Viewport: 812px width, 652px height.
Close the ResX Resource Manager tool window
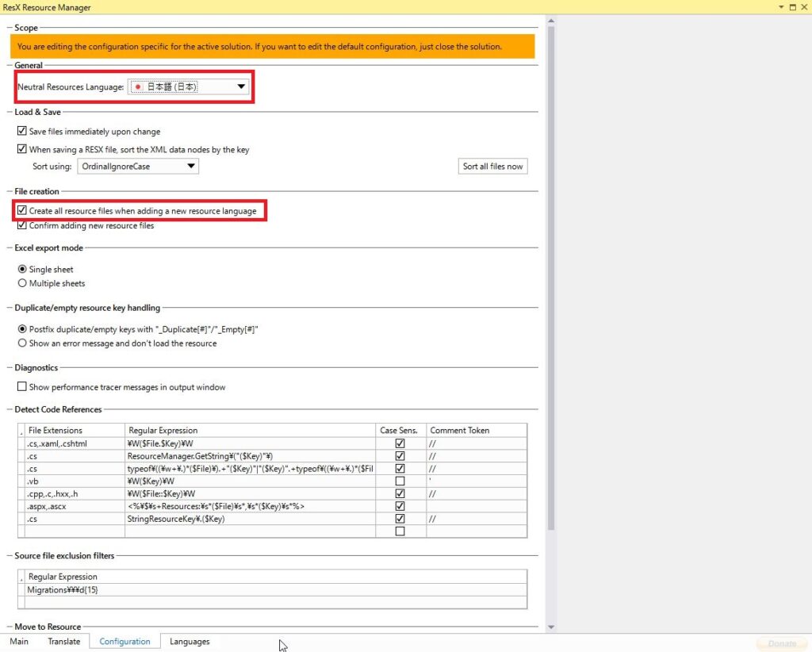coord(803,7)
